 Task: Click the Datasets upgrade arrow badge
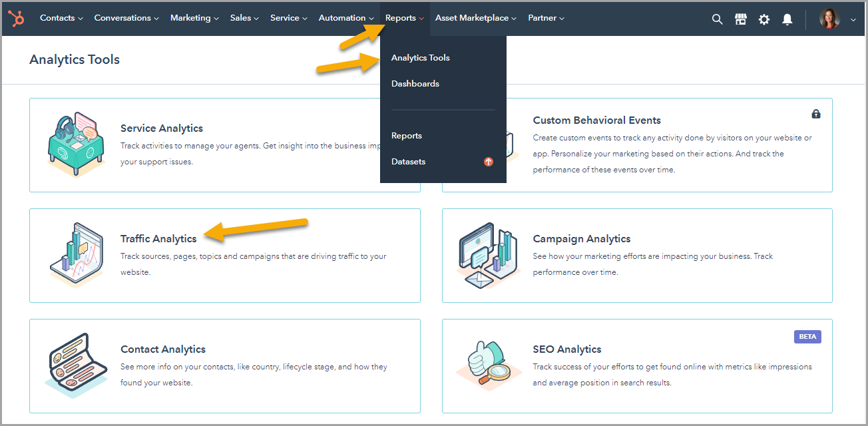(489, 162)
